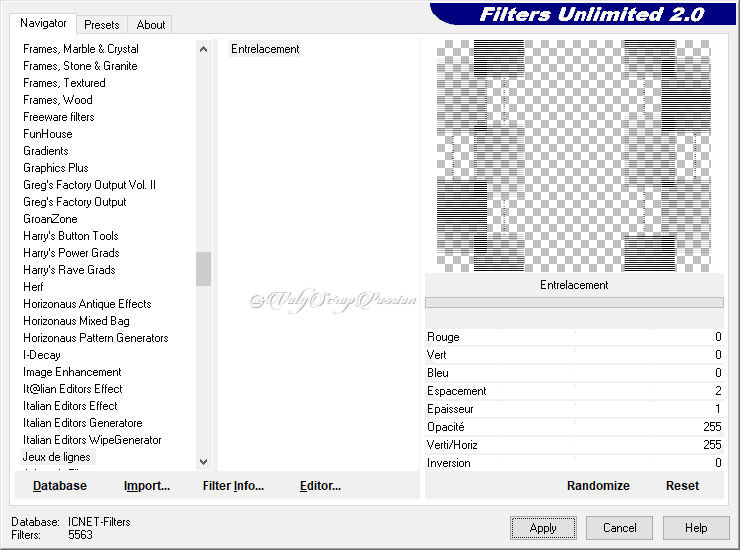Select Frames, Textured category
Screen dimensions: 740x550
(64, 83)
